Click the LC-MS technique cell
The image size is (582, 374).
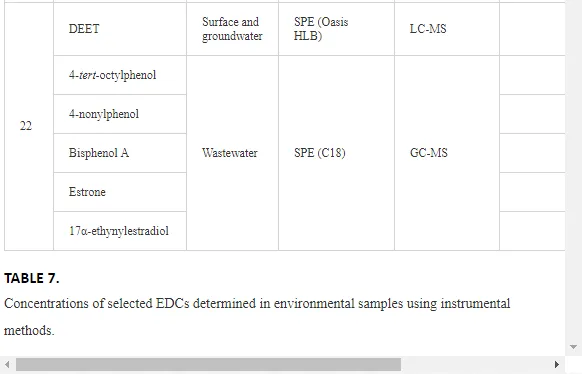[447, 29]
